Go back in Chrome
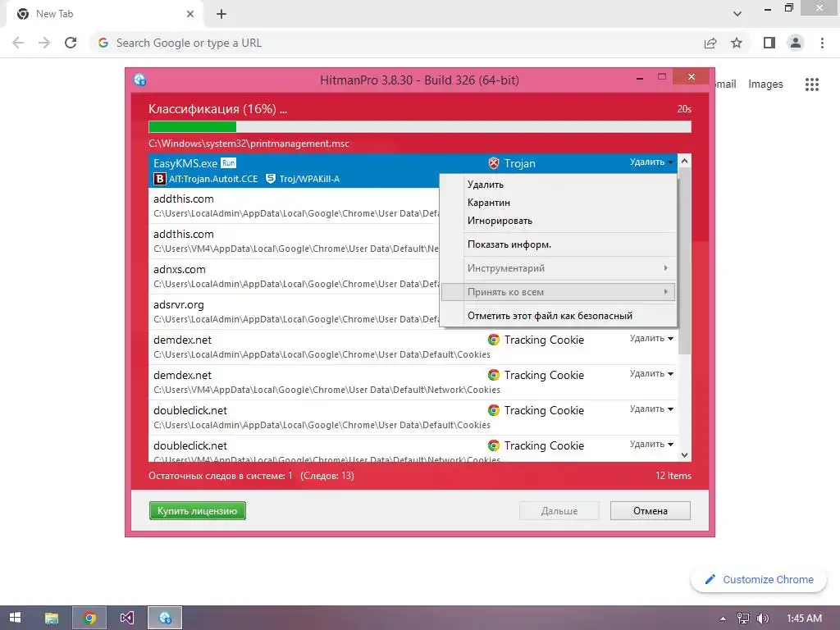This screenshot has height=630, width=840. 18,43
